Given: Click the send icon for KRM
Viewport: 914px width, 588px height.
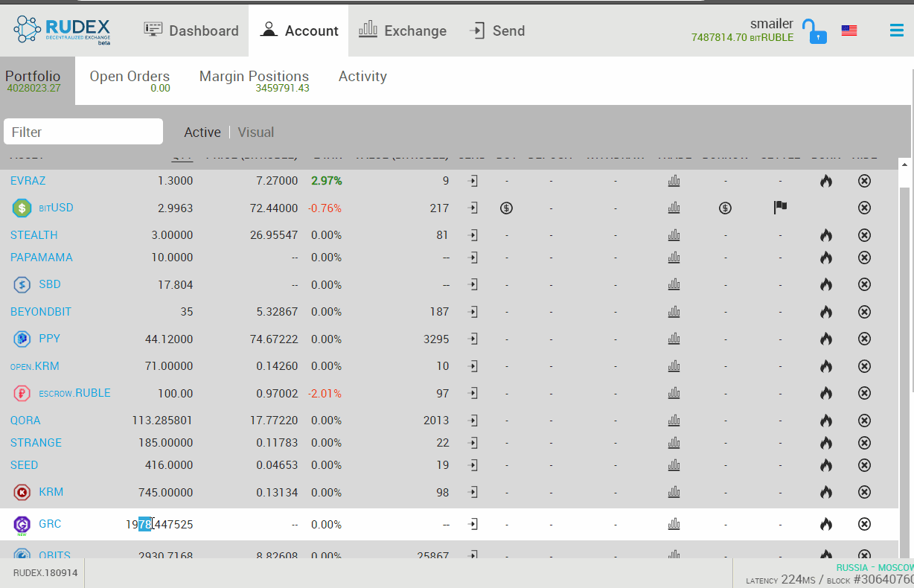Looking at the screenshot, I should 473,492.
